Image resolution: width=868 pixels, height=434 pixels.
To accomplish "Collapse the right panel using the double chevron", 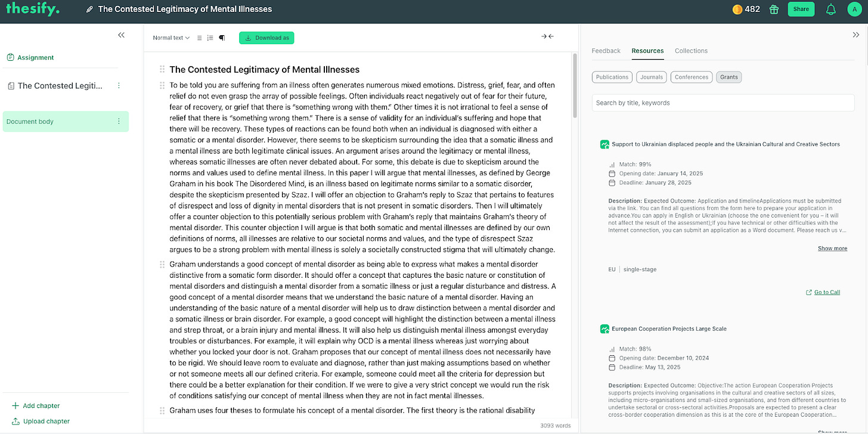I will (857, 35).
